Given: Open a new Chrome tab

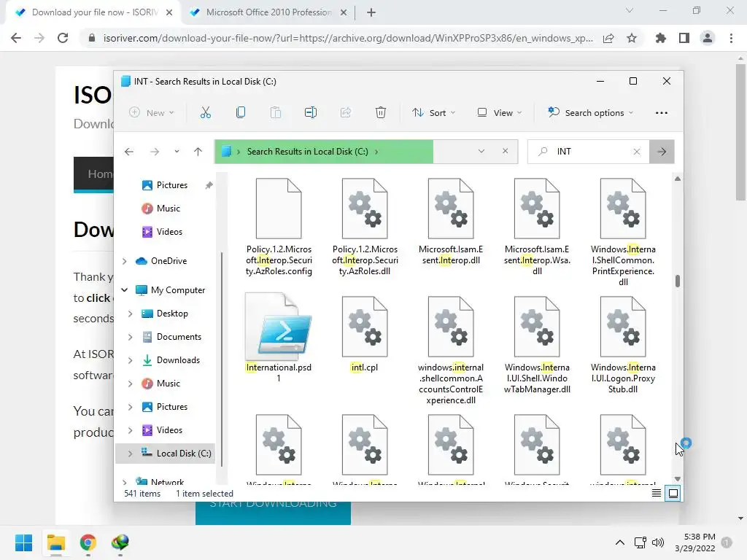Looking at the screenshot, I should point(371,12).
